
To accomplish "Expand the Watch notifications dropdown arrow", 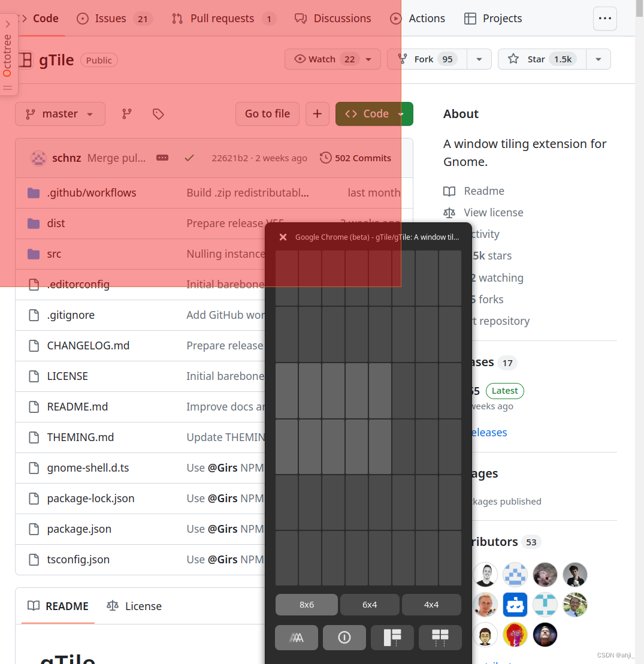I will click(x=369, y=59).
